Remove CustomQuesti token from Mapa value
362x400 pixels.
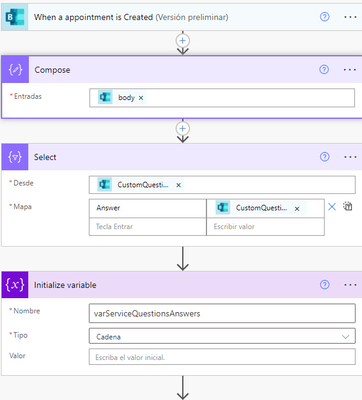[x=297, y=209]
